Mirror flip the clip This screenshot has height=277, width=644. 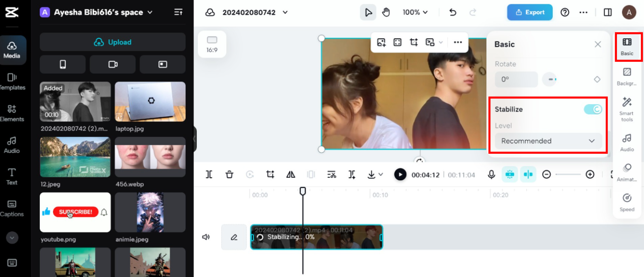tap(291, 174)
